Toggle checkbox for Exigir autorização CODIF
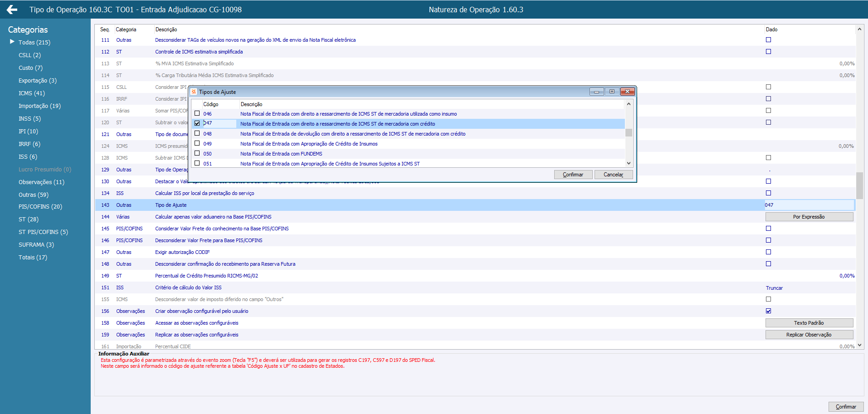868x414 pixels. [768, 252]
